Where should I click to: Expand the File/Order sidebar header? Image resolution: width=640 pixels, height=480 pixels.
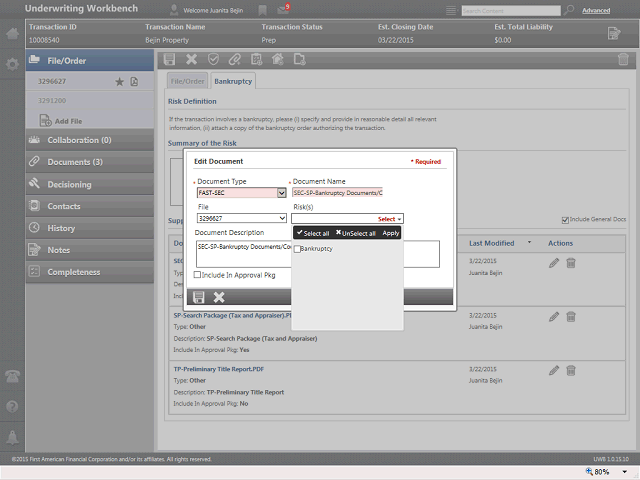[x=90, y=60]
